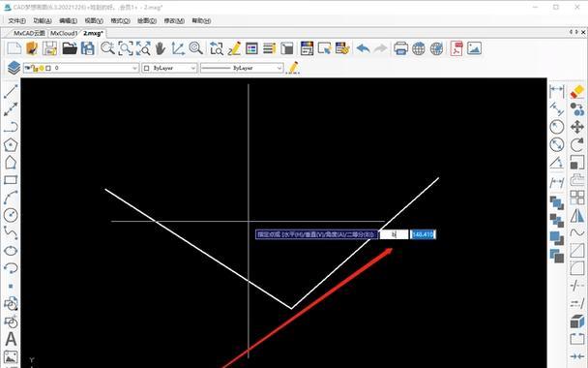Viewport: 588px width, 368px height.
Task: Open the Layer manager stack icon
Action: [14, 68]
